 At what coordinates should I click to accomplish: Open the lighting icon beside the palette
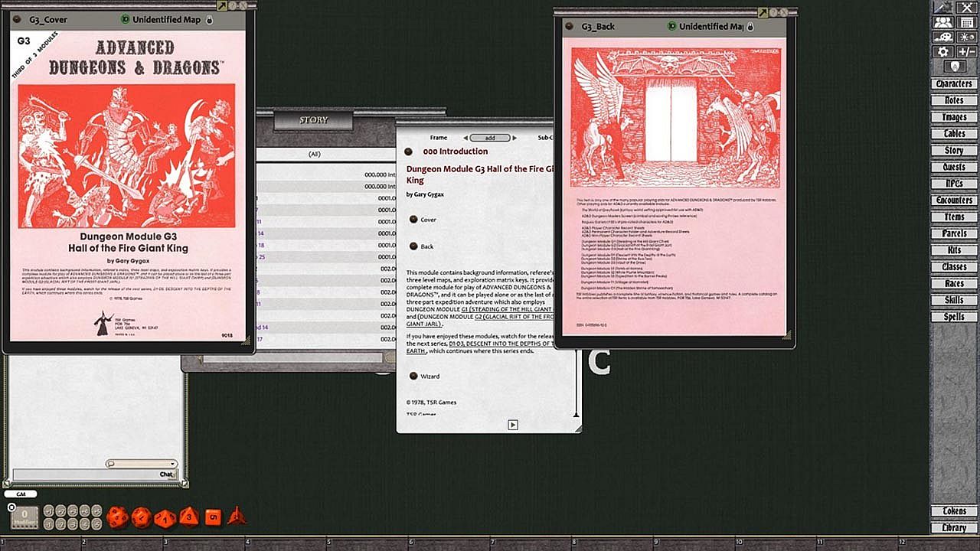pos(966,37)
